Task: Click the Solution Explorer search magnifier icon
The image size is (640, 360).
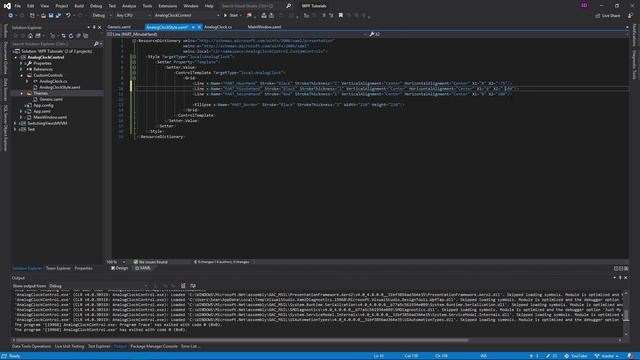Action: pos(96,44)
